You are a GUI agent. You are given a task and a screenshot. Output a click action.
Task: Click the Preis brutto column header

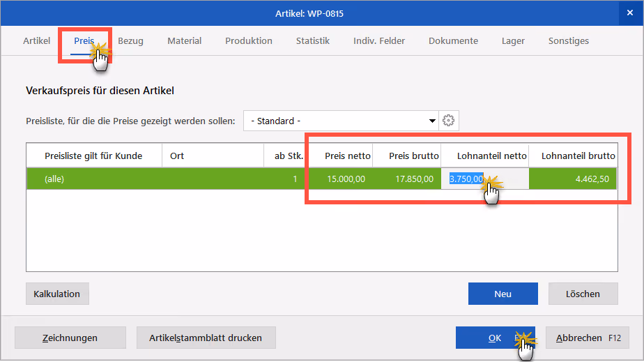[407, 156]
